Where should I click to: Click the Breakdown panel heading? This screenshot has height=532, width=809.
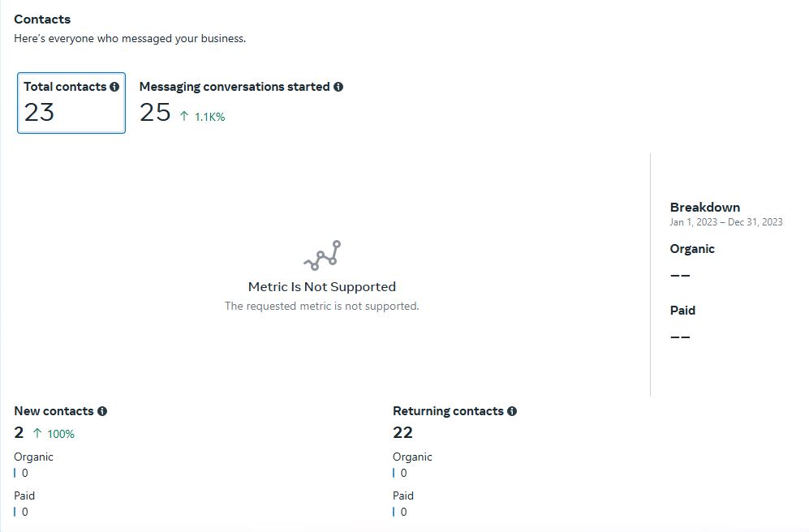pos(705,208)
